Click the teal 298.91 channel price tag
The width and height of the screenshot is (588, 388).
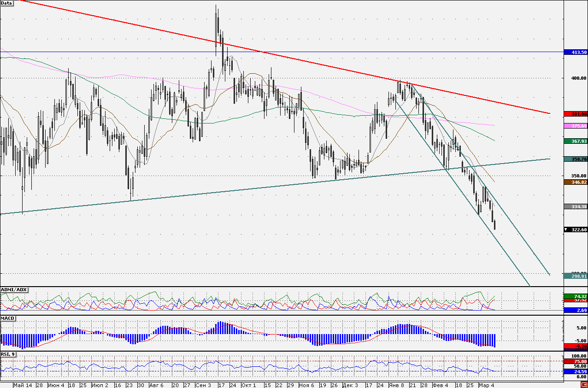[x=576, y=276]
